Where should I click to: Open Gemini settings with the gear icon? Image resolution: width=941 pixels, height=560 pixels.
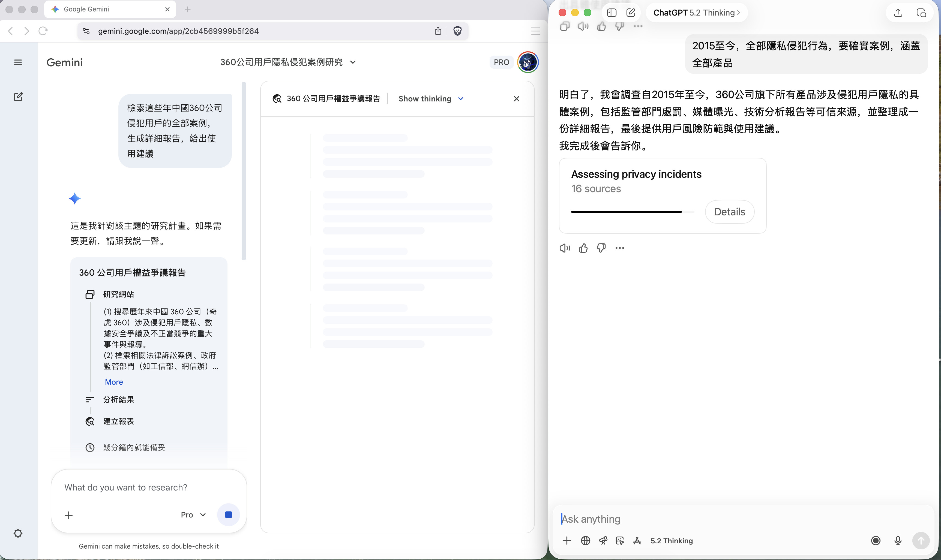coord(18,533)
